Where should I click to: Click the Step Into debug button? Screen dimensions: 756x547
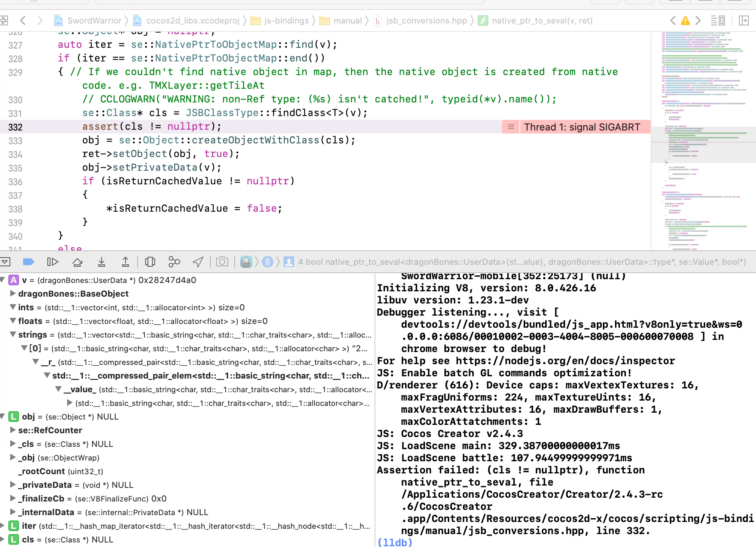[x=102, y=262]
